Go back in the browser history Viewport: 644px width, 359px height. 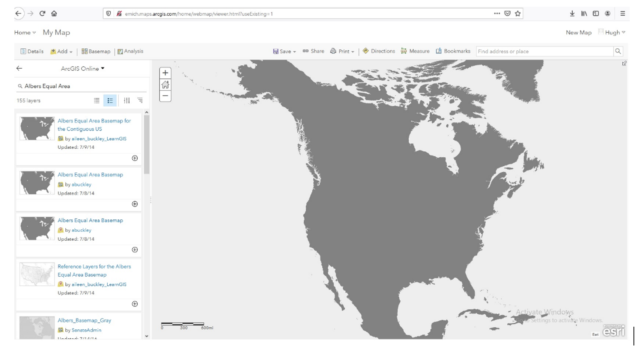[x=18, y=14]
